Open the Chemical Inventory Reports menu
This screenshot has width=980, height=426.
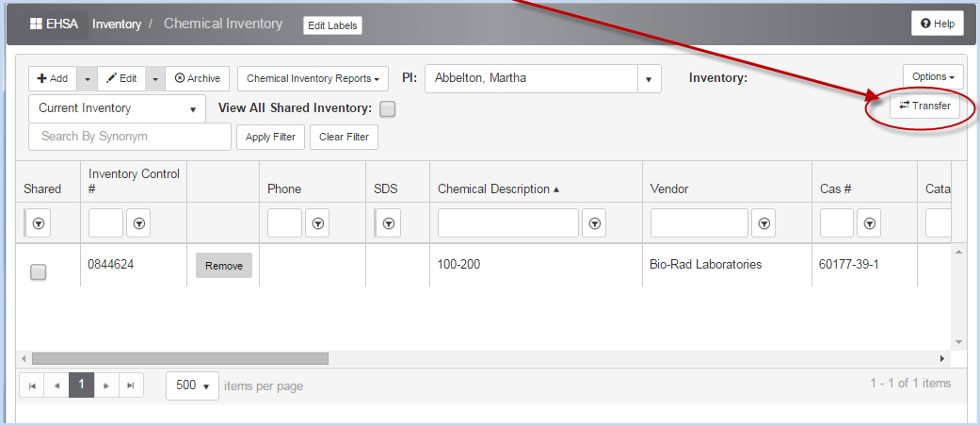[x=313, y=79]
